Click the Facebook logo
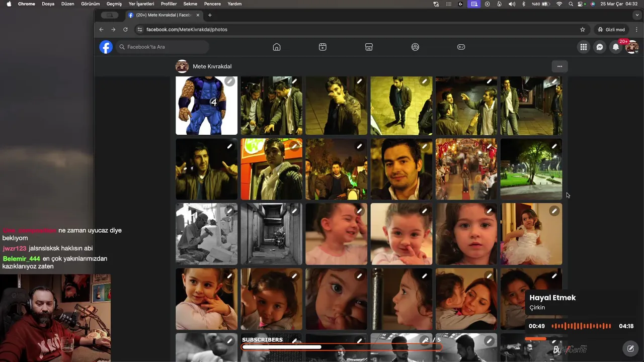The height and width of the screenshot is (362, 644). (106, 47)
